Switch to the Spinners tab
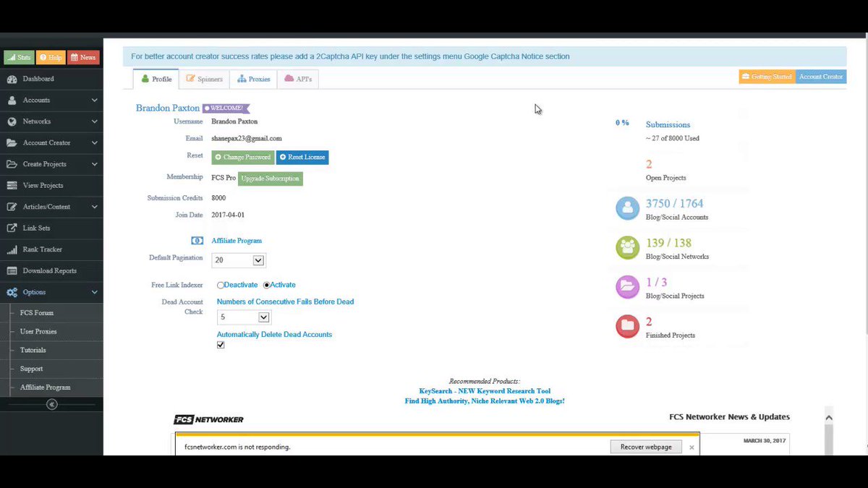This screenshot has width=868, height=488. click(204, 79)
